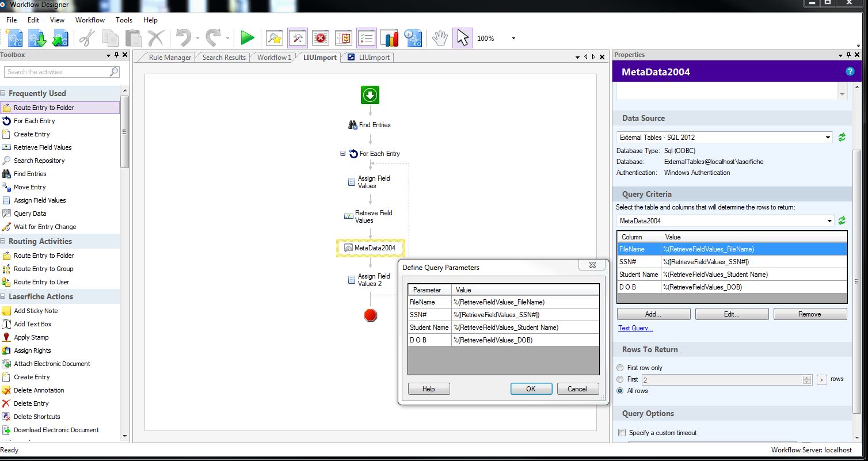Select the First row only radio button

620,368
